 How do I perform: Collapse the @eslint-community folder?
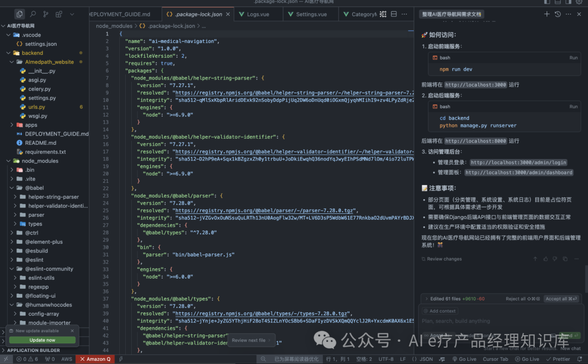coord(11,269)
